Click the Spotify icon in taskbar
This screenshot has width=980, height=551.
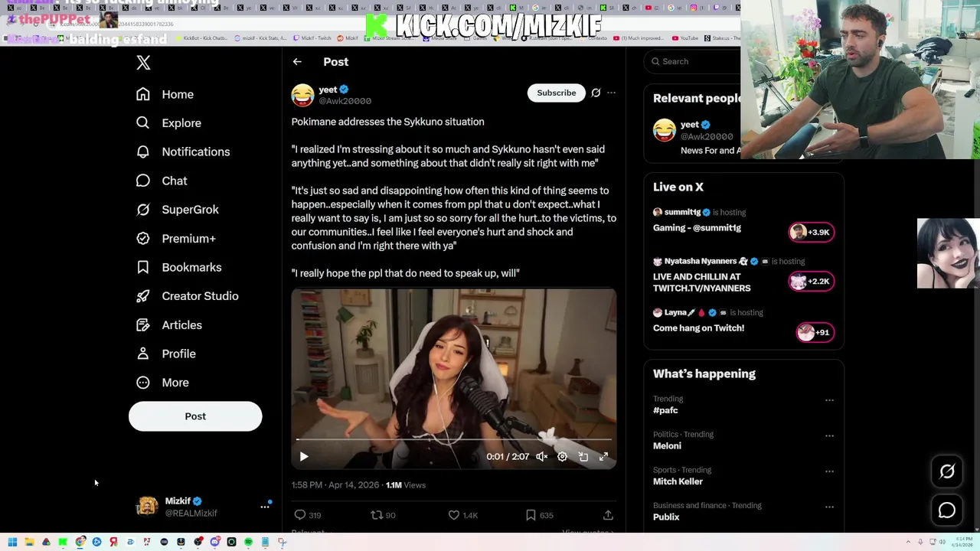click(248, 542)
